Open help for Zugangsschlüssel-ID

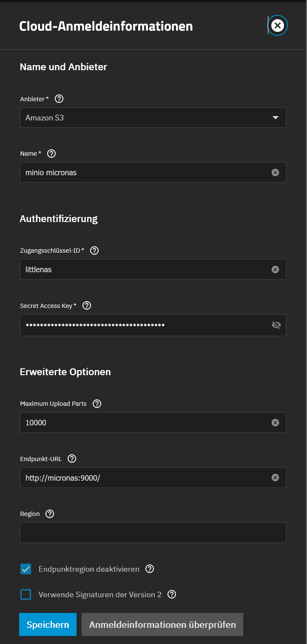click(94, 251)
